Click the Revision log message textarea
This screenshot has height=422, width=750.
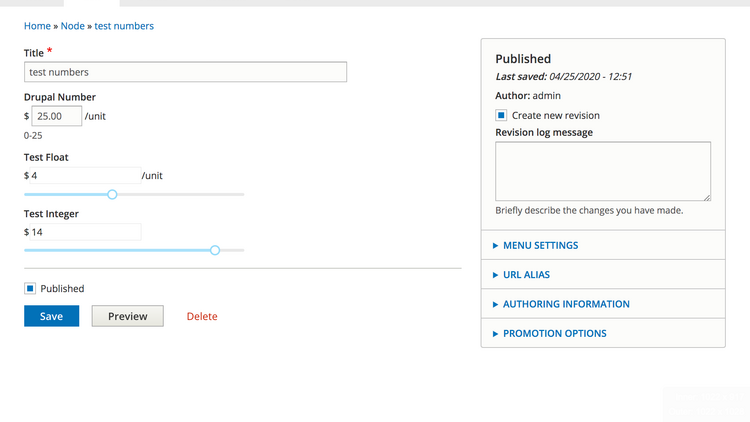click(x=602, y=171)
